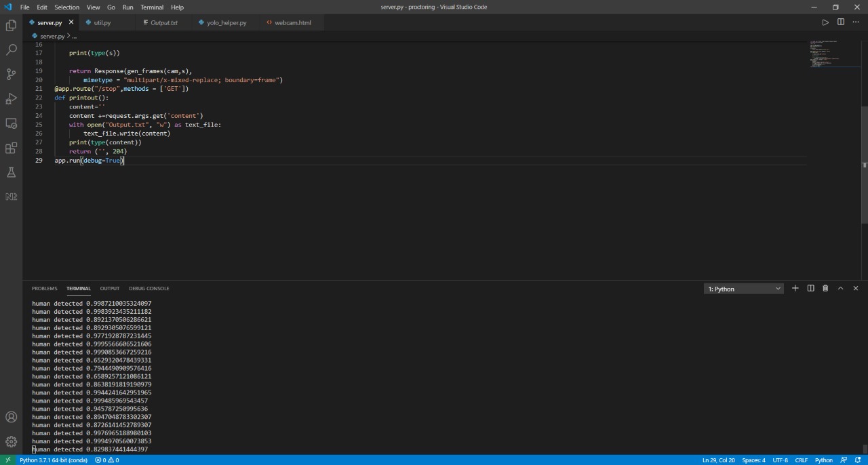This screenshot has width=868, height=465.
Task: Open Run and Debug view icon
Action: coord(11,99)
